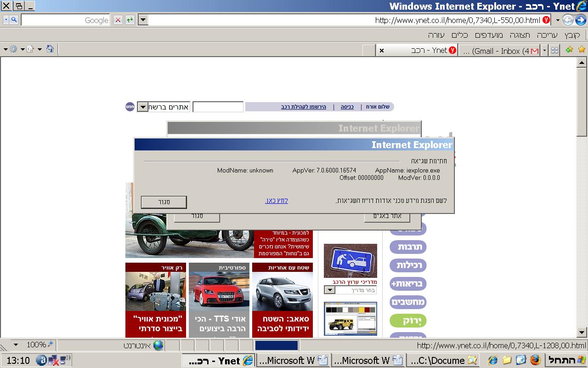Select the green ירוק category pill
Image resolution: width=588 pixels, height=368 pixels.
point(408,321)
